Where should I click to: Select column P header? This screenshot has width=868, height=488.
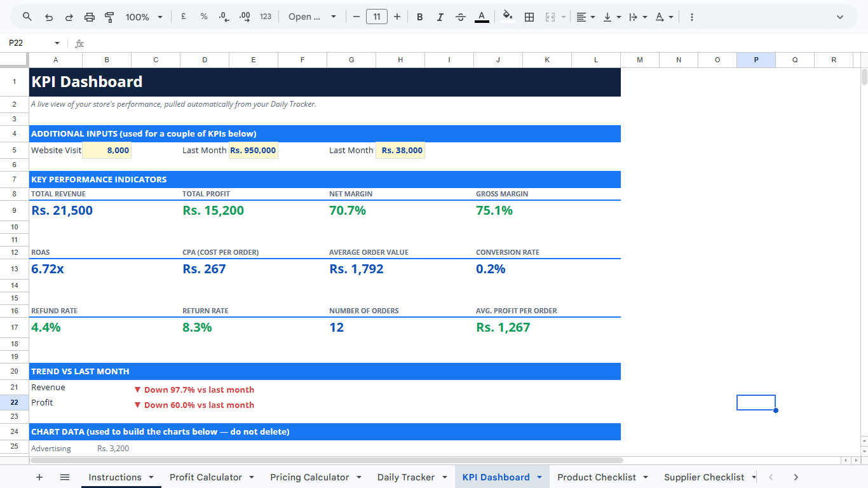click(756, 60)
